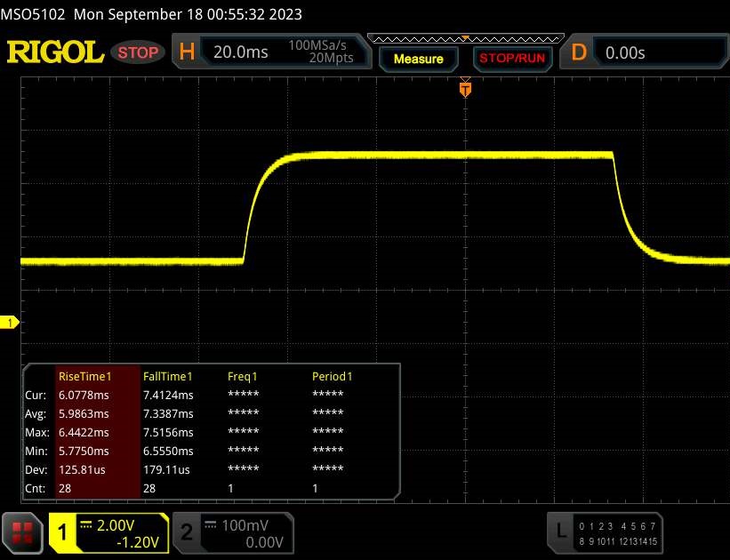Click the 100MSa/s sample rate readout
Viewport: 730px width, 560px height.
pos(317,45)
